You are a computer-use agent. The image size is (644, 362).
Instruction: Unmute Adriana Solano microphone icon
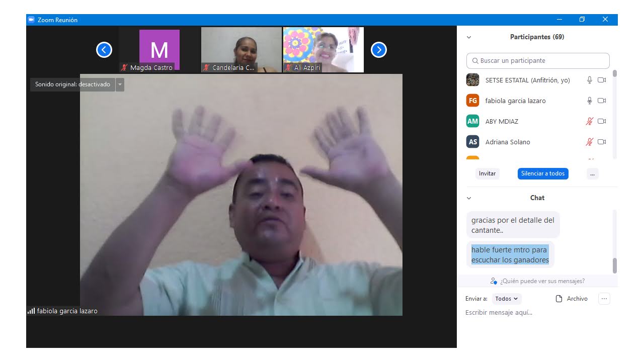click(x=590, y=142)
